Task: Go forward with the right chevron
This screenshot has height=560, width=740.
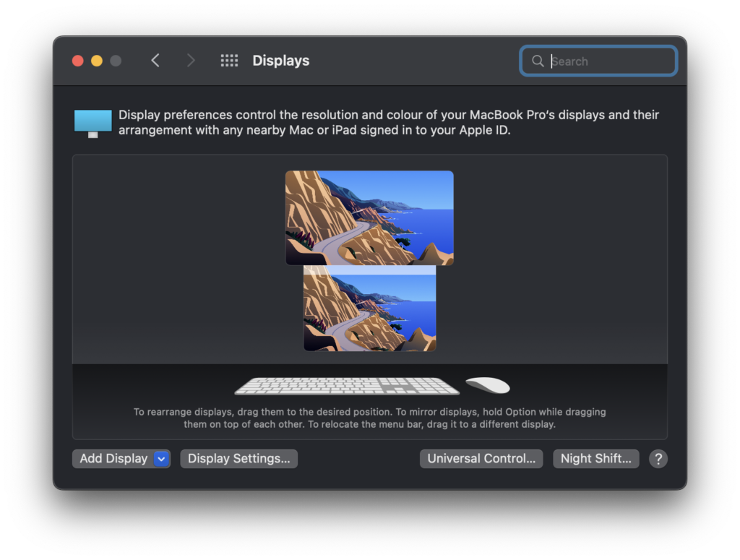Action: tap(191, 61)
